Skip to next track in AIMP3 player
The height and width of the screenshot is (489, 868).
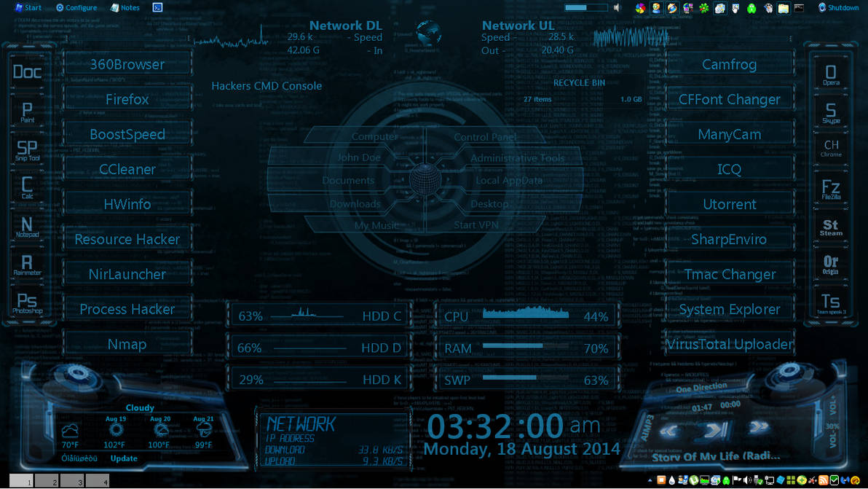pyautogui.click(x=758, y=427)
